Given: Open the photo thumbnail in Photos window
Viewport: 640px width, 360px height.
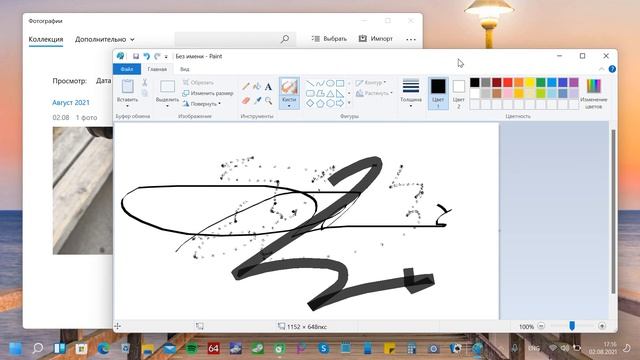Looking at the screenshot, I should pos(82,191).
